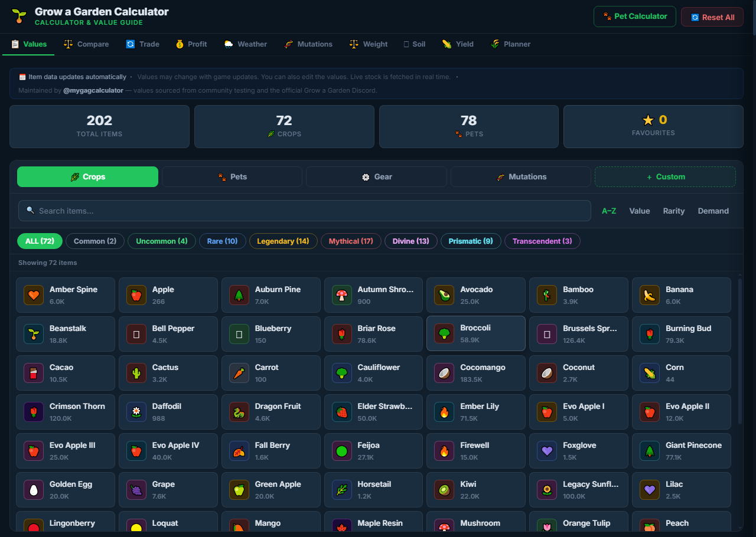Filter crops by Mythical rarity
The image size is (756, 537).
coord(351,241)
